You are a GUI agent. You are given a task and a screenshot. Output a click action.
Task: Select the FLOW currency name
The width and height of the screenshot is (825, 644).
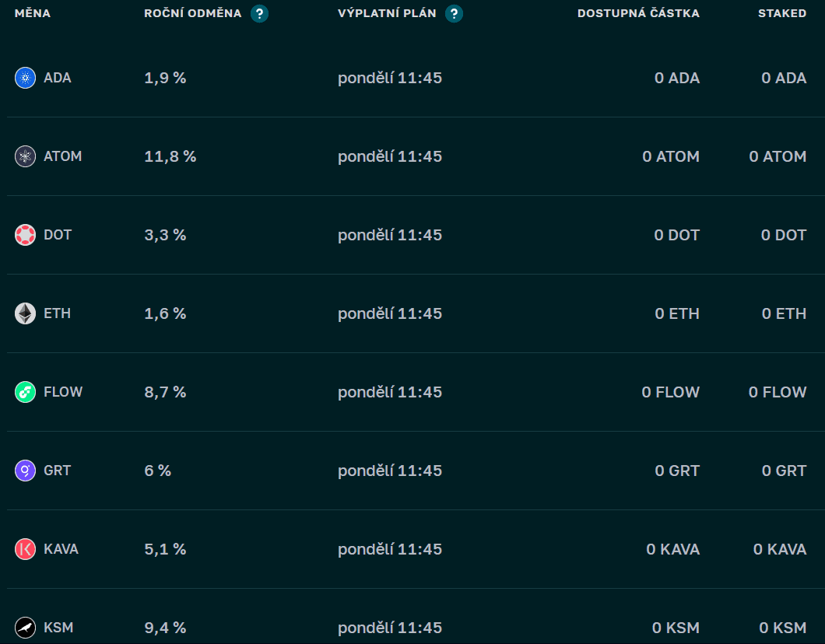(63, 392)
